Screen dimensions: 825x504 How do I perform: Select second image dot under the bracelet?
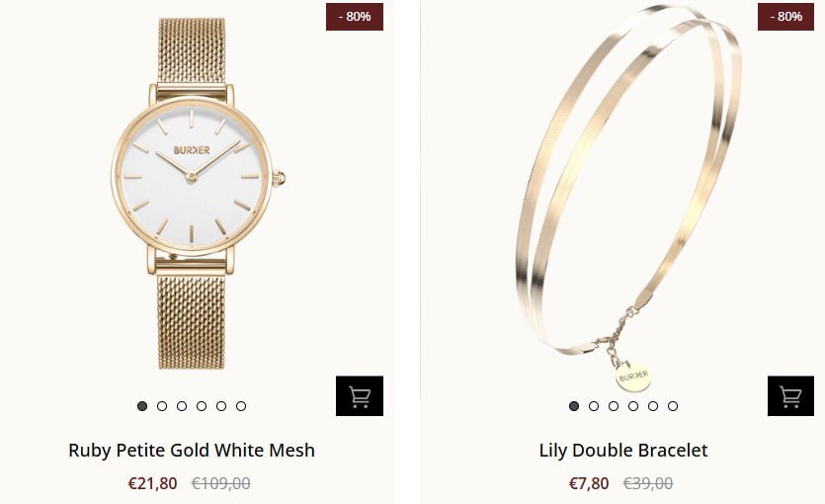[x=594, y=406]
